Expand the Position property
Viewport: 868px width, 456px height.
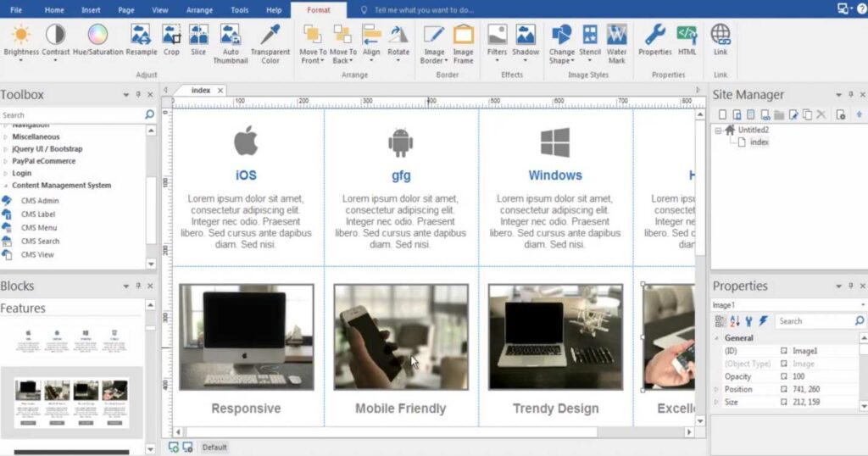(716, 390)
